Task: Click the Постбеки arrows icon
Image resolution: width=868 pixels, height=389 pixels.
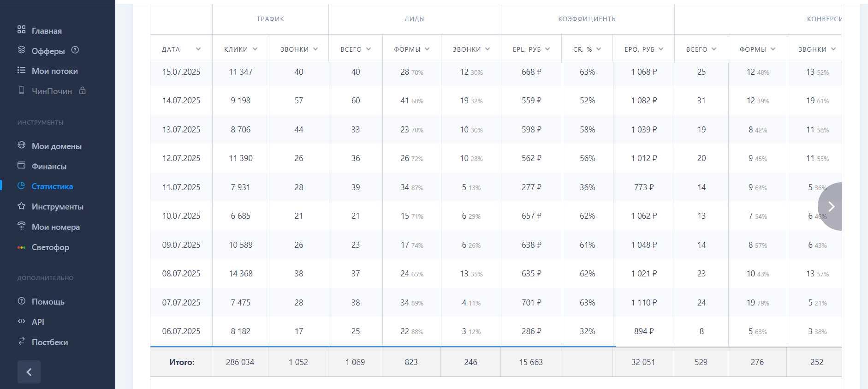Action: pyautogui.click(x=21, y=341)
